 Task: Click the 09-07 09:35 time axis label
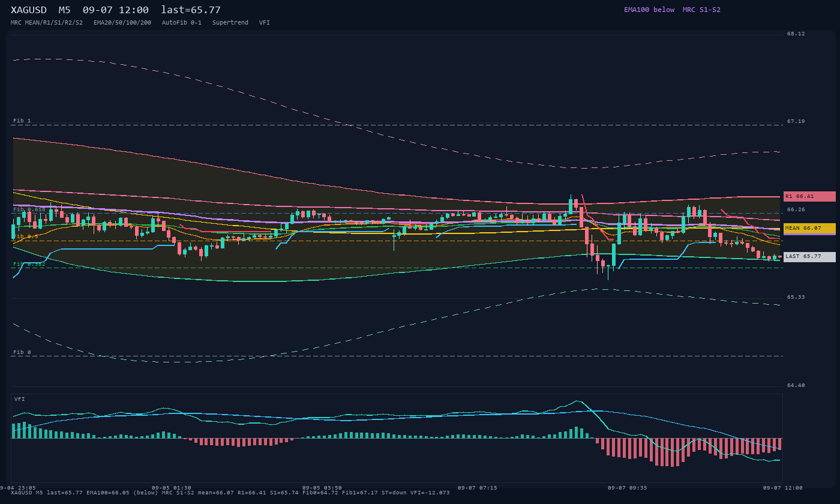[628, 488]
